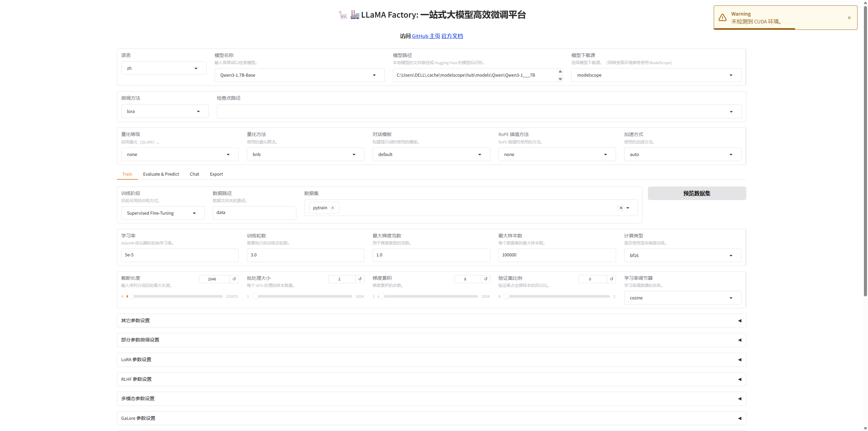
Task: Reset the 截断长度 value with its reset icon
Action: (234, 279)
